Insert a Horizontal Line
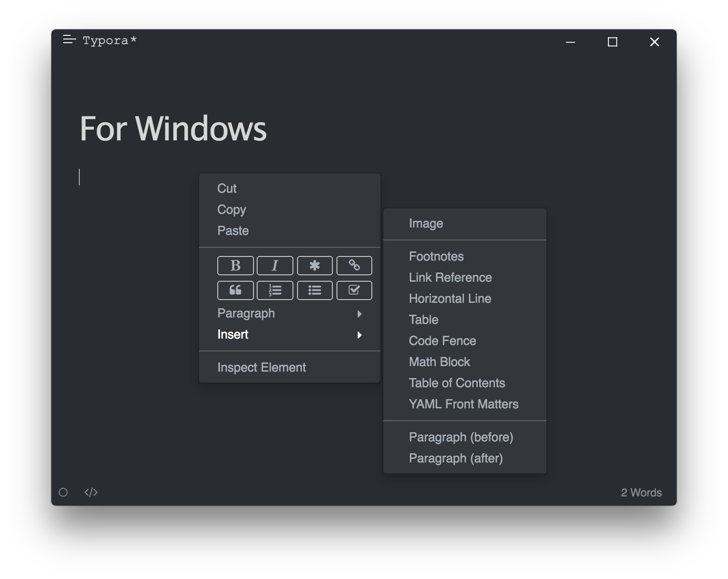This screenshot has height=579, width=728. coord(465,299)
